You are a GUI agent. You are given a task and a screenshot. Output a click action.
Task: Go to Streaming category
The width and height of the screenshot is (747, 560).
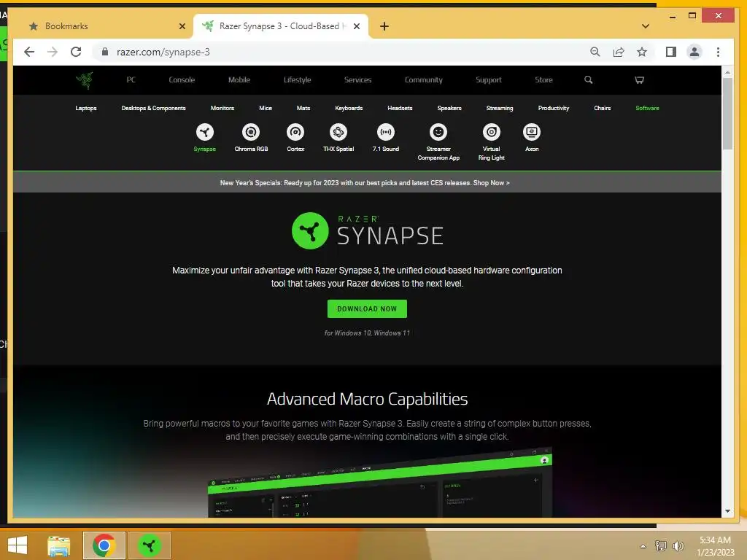click(x=500, y=108)
